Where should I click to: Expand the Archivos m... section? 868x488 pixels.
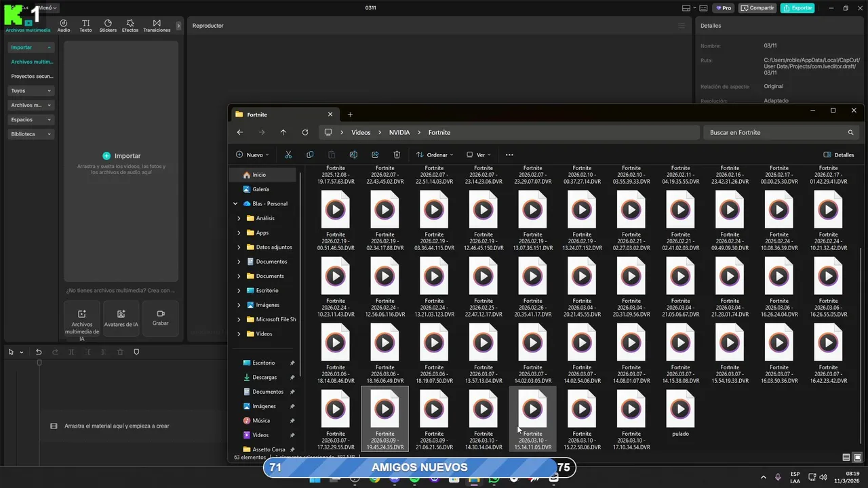31,105
